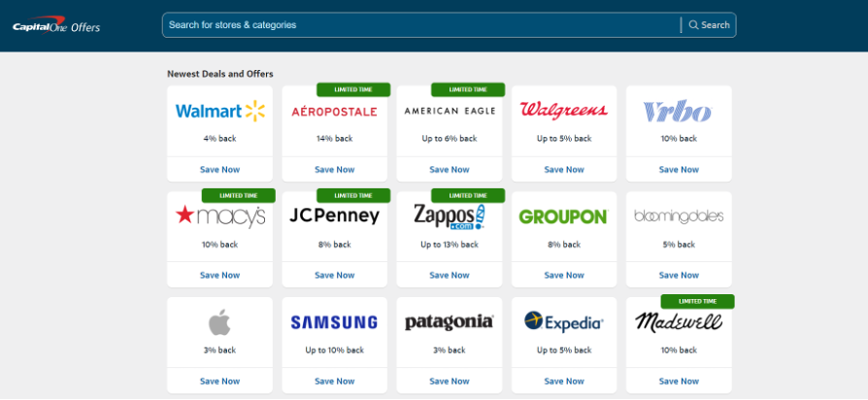Click Save Now under Aéropostale

[334, 170]
